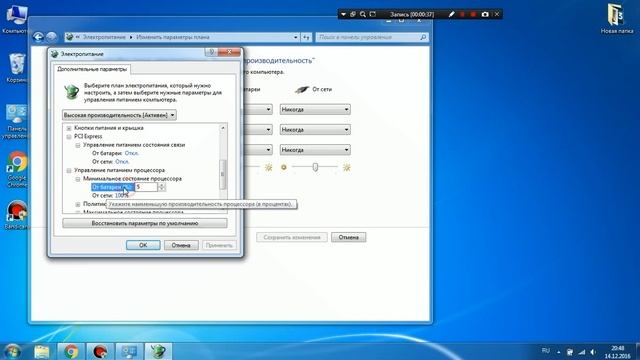Adjust the От сети brightness slider handle
Image resolution: width=640 pixels, height=360 pixels.
coord(315,167)
